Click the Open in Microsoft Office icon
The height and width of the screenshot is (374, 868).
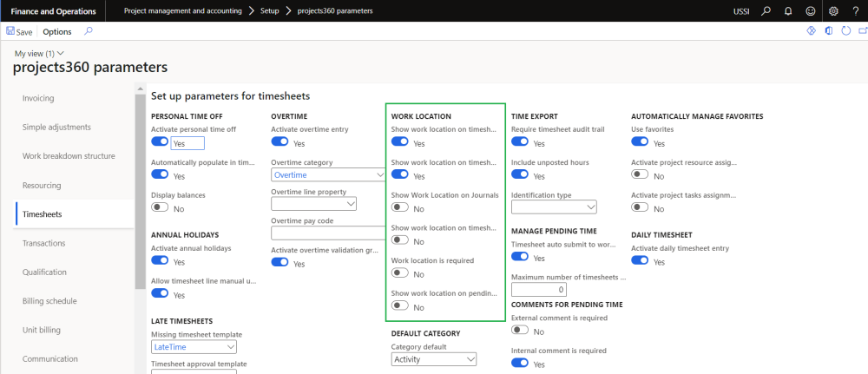pyautogui.click(x=828, y=31)
